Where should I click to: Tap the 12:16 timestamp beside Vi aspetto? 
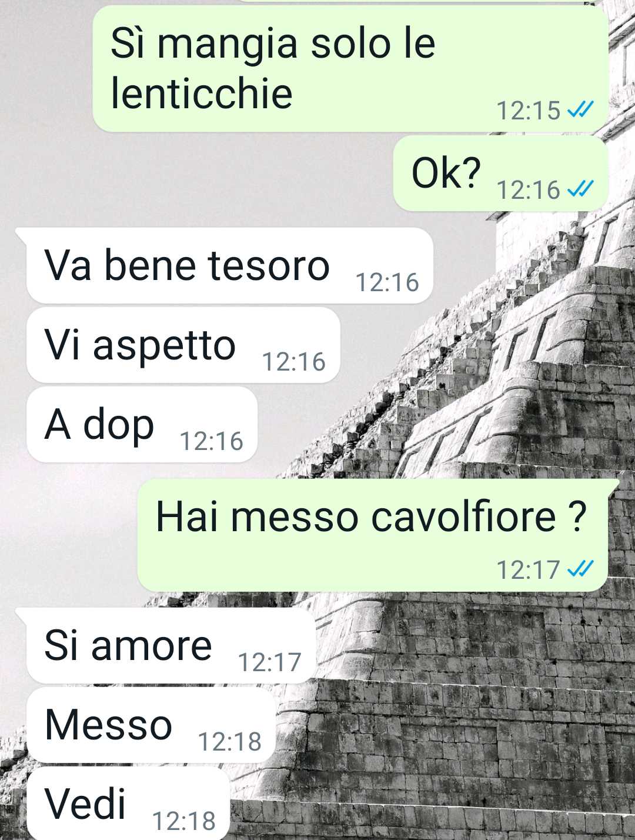(x=293, y=362)
